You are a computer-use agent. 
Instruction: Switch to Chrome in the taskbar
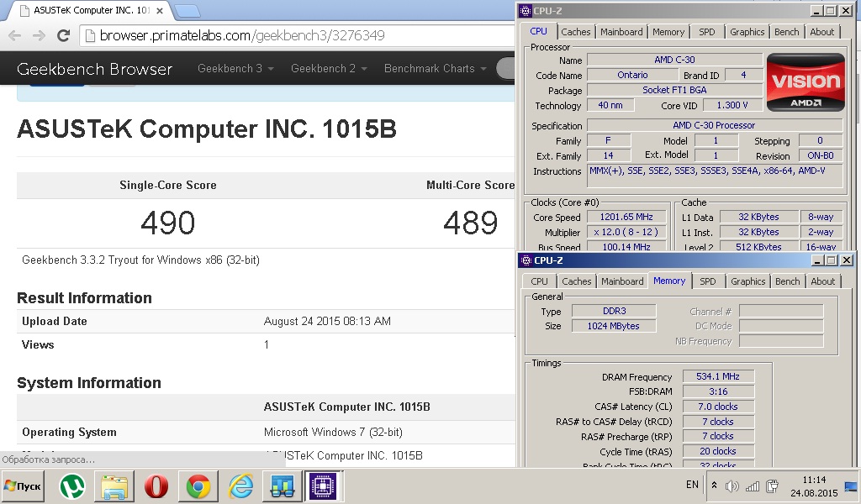pyautogui.click(x=198, y=486)
